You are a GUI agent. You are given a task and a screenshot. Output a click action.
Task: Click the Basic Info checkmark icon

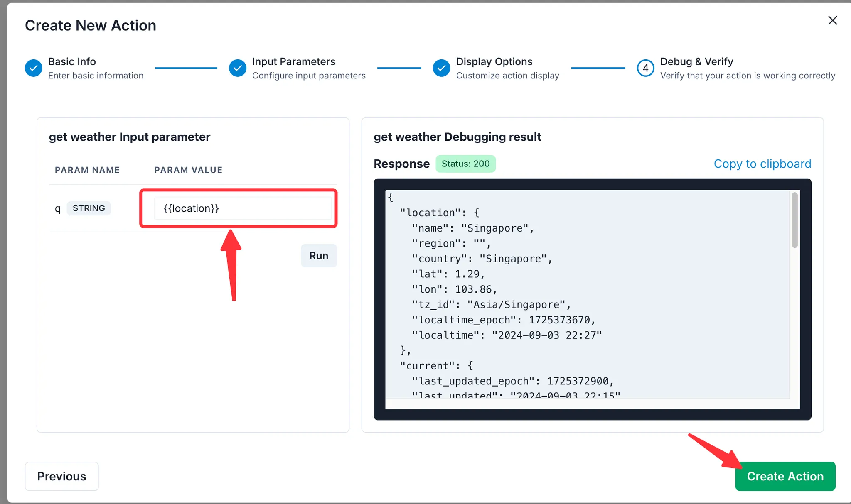(33, 68)
